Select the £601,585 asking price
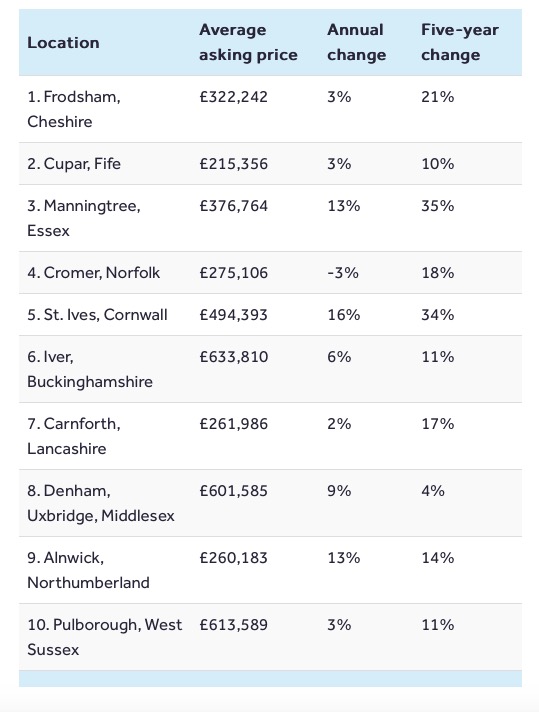539x712 pixels. pos(234,490)
